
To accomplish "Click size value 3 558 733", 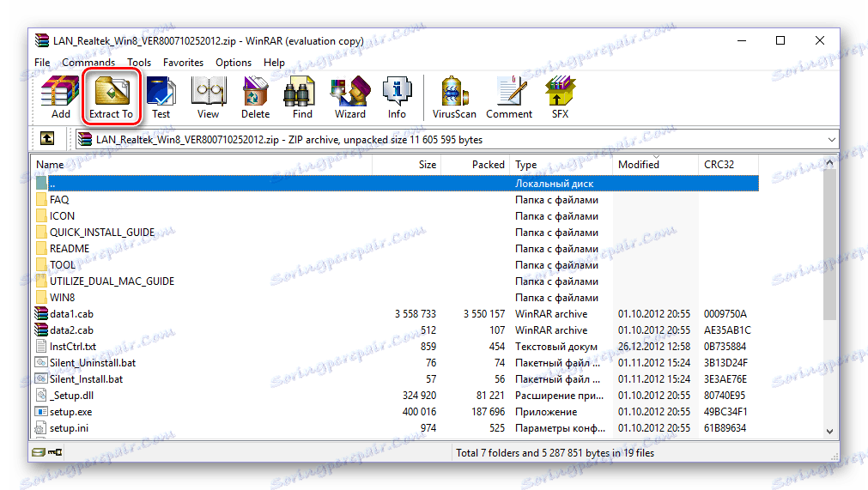I will [416, 313].
